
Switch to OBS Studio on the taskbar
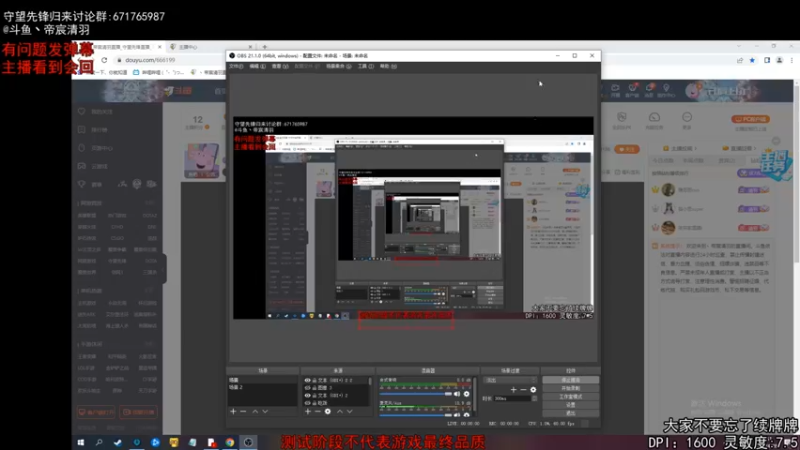click(x=248, y=442)
